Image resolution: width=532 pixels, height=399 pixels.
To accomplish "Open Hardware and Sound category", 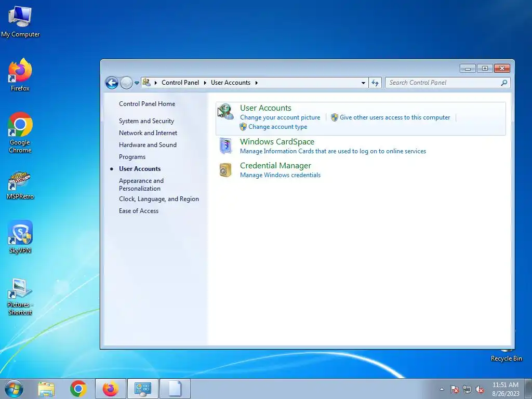I will point(148,145).
